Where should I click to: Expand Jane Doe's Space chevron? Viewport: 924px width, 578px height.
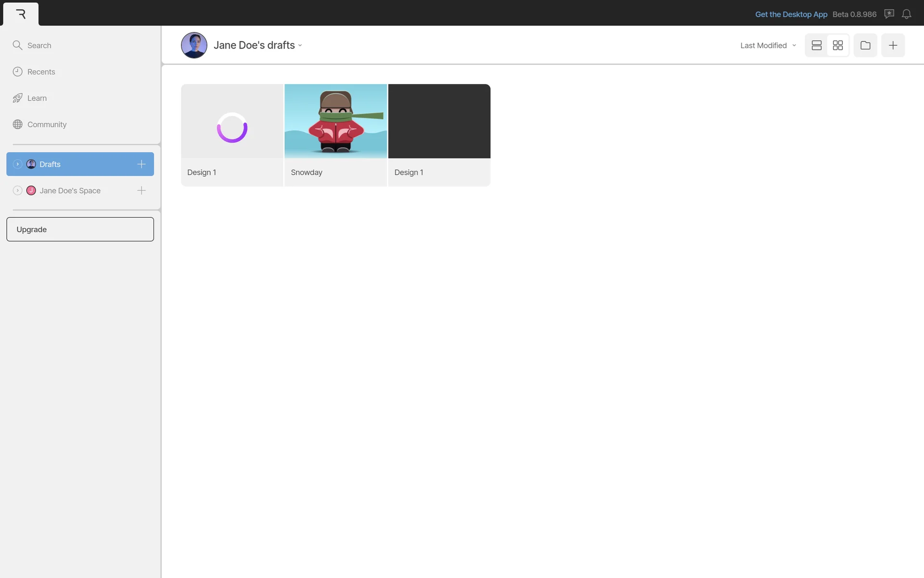(x=17, y=191)
